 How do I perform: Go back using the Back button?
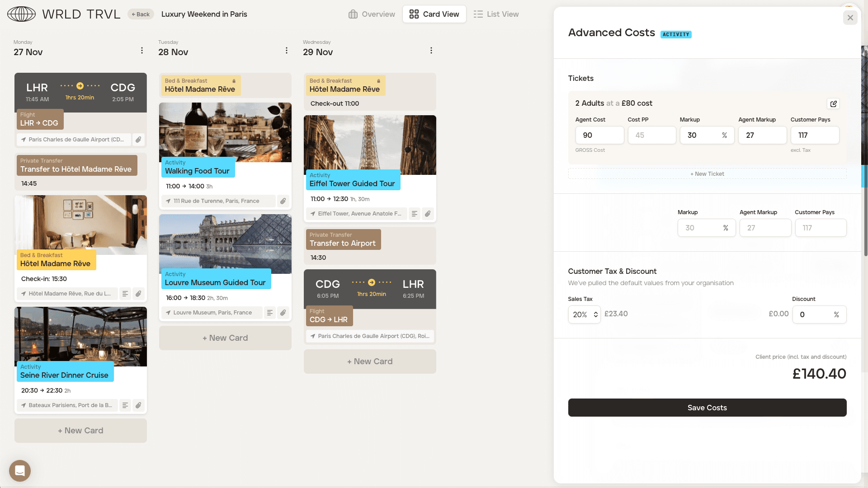(x=141, y=14)
